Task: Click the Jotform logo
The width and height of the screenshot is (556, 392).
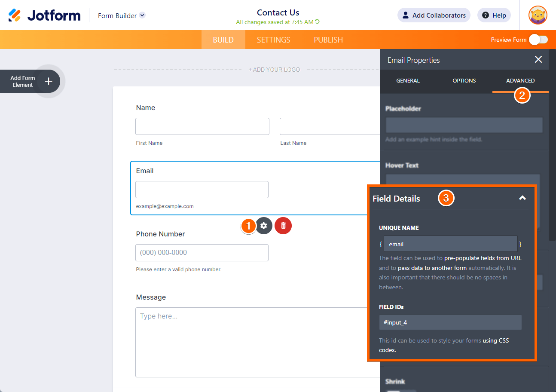Action: point(44,15)
